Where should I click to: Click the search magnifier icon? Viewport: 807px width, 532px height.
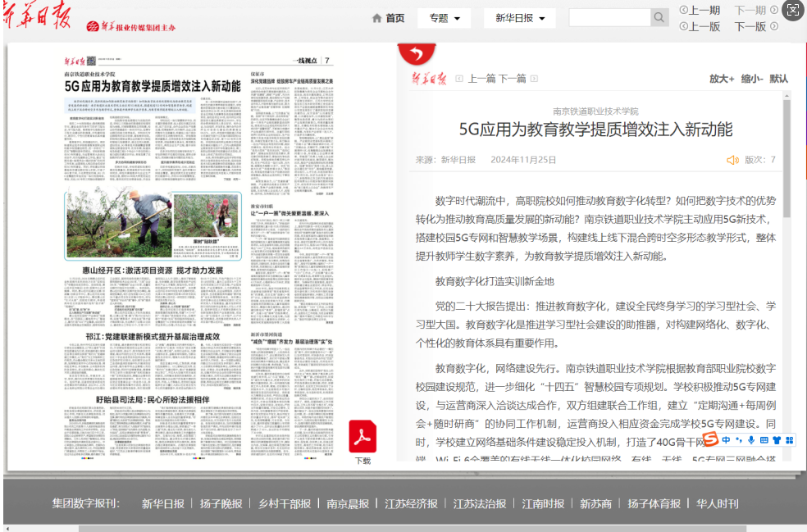pos(659,18)
